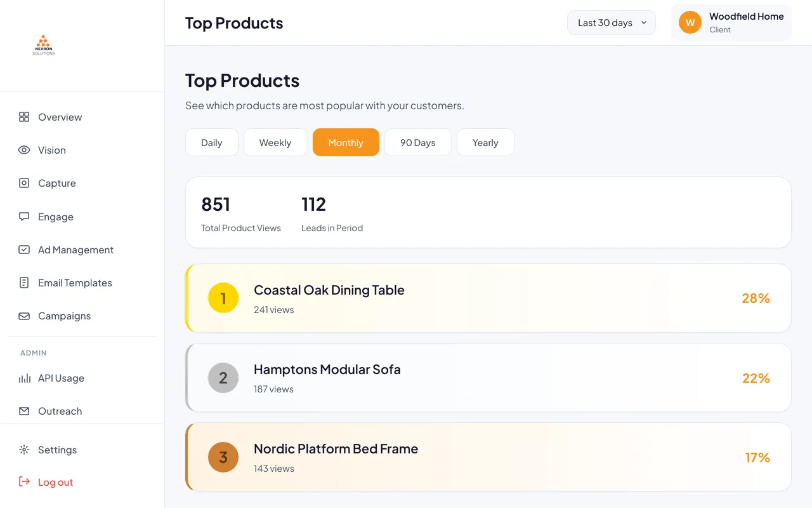The width and height of the screenshot is (812, 508).
Task: Go to the Vision page
Action: 82,150
